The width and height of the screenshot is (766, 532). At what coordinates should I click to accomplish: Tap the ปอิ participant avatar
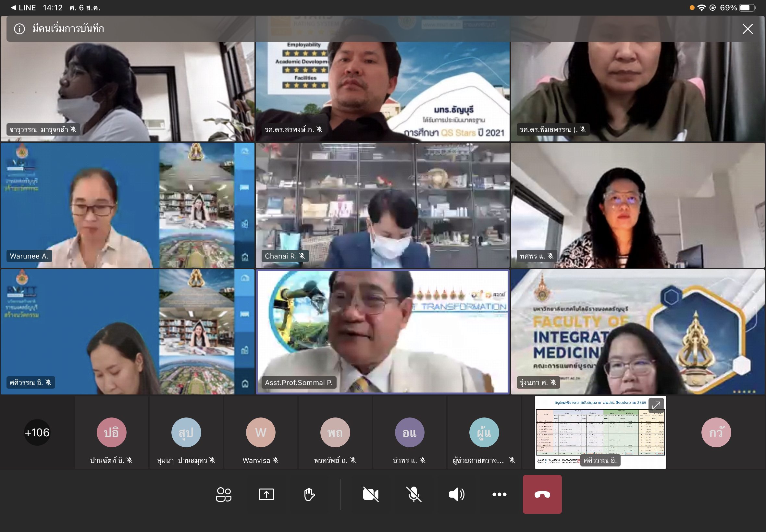click(x=111, y=433)
